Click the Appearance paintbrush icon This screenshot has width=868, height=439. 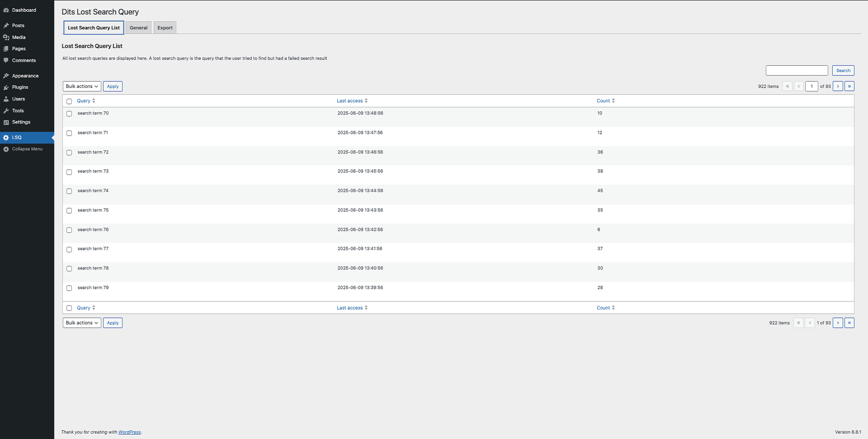coord(6,76)
